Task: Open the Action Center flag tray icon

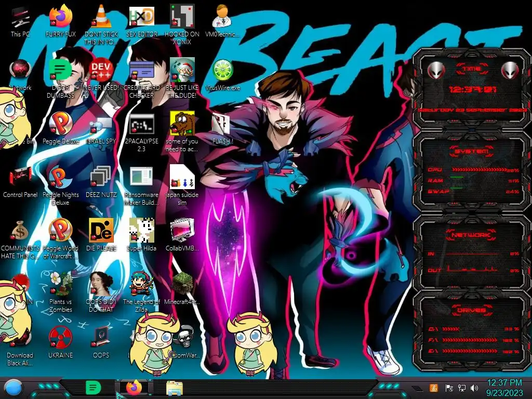Action: click(x=449, y=388)
